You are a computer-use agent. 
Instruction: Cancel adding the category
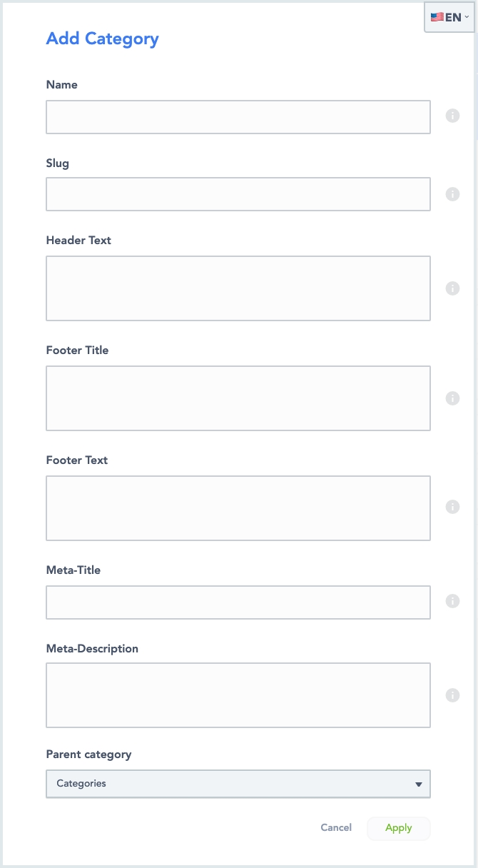point(336,828)
